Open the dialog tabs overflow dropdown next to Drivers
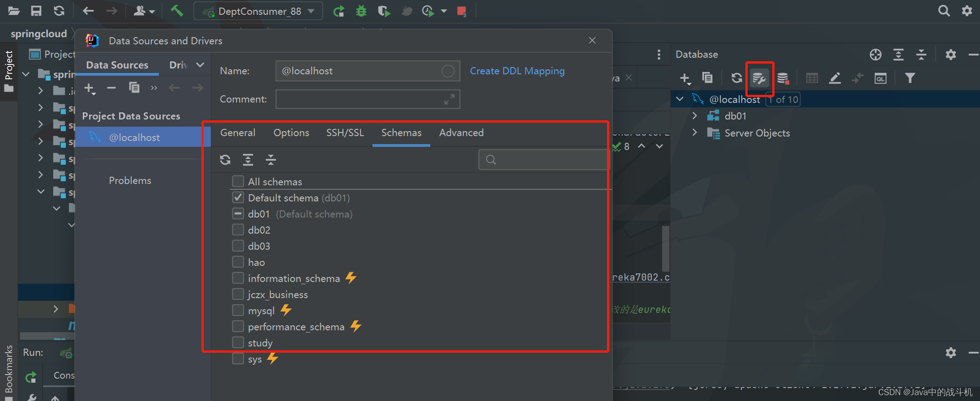Image resolution: width=980 pixels, height=401 pixels. [200, 65]
